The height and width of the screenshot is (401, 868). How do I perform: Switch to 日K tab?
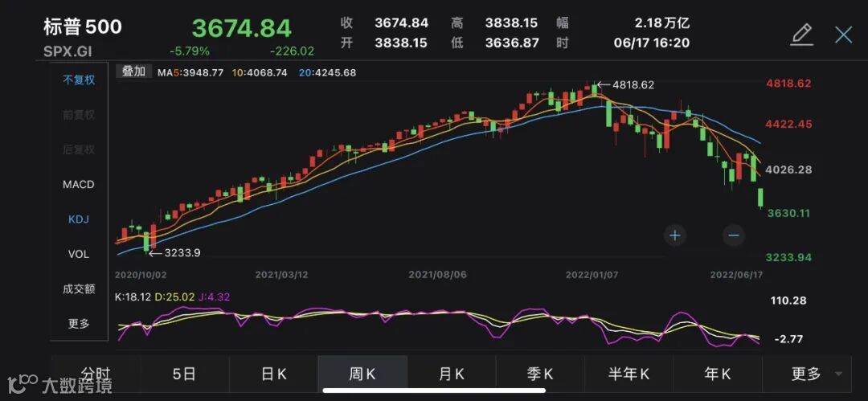click(x=273, y=374)
